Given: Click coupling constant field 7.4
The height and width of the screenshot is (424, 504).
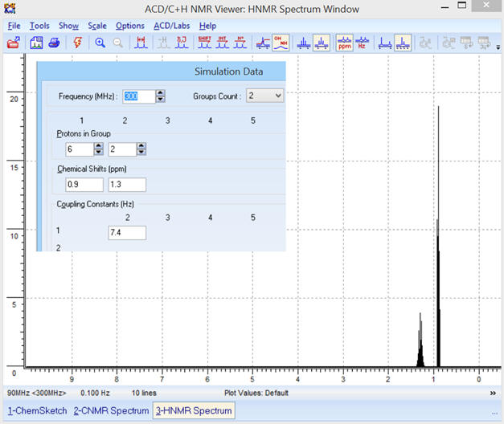Looking at the screenshot, I should click(127, 233).
